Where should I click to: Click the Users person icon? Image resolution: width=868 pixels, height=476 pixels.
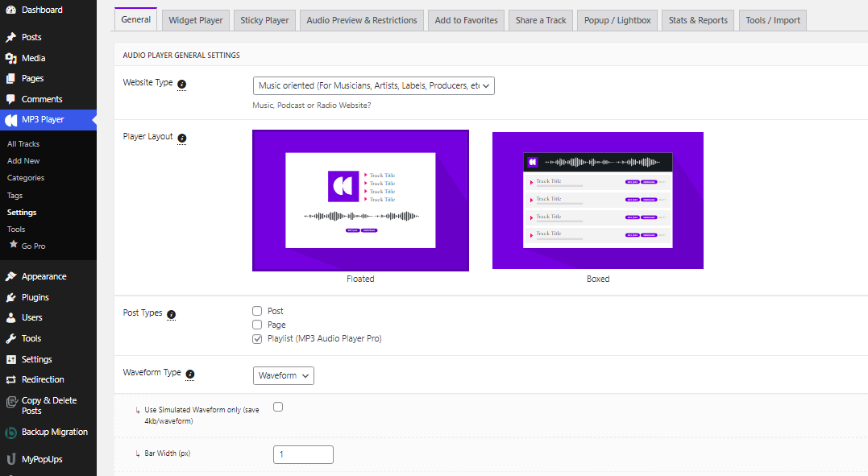pyautogui.click(x=10, y=317)
